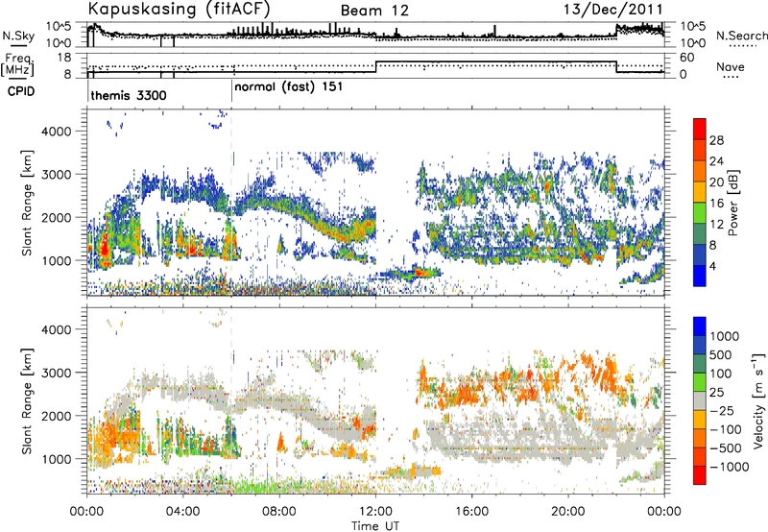
Task: Click the red top segment of Power color bar
Action: click(x=700, y=130)
